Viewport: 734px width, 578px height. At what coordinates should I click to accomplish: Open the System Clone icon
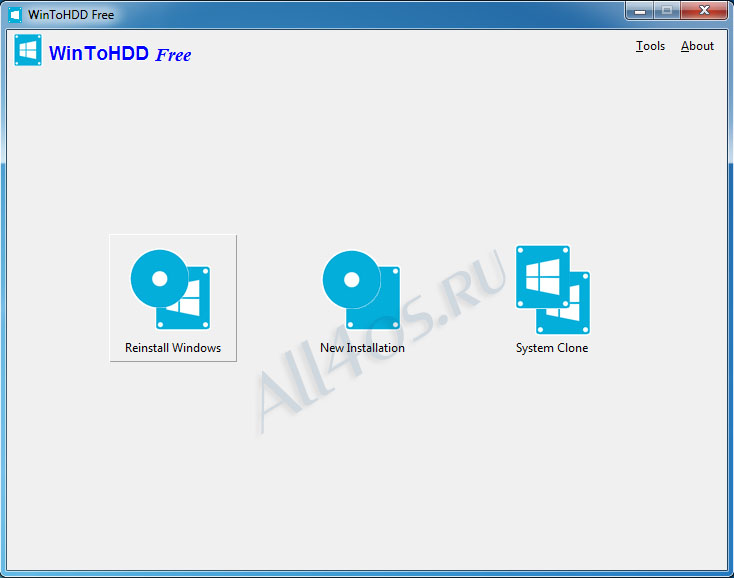pyautogui.click(x=553, y=290)
